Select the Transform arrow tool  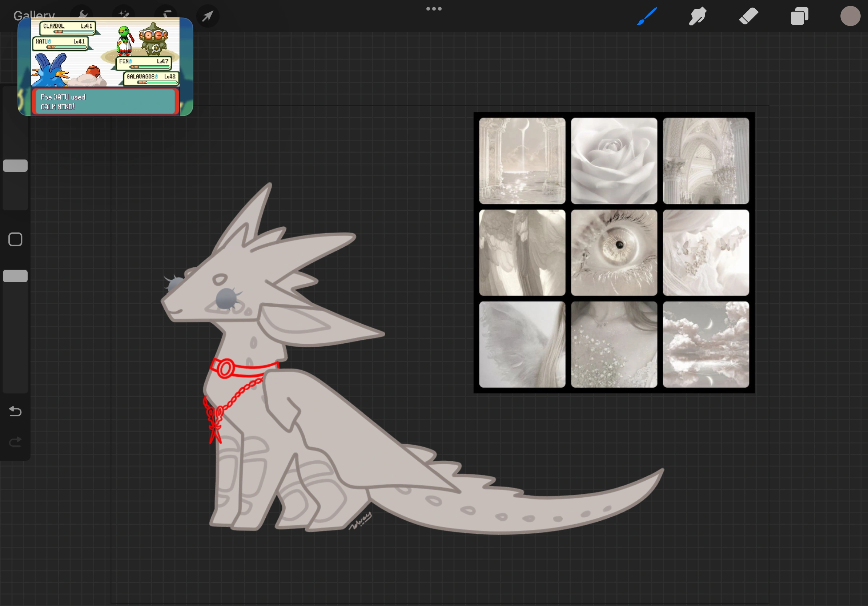click(208, 16)
